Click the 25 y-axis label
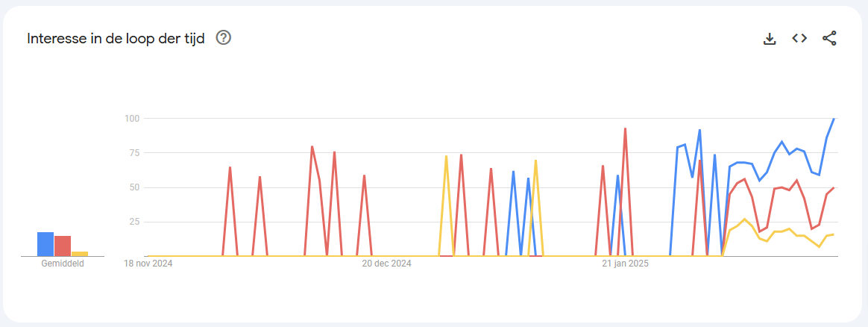 (133, 222)
